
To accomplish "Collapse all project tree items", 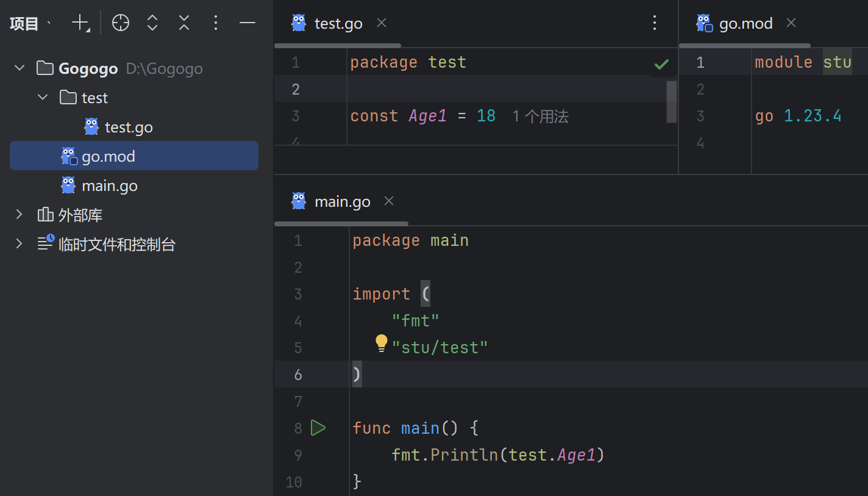I will pyautogui.click(x=184, y=23).
